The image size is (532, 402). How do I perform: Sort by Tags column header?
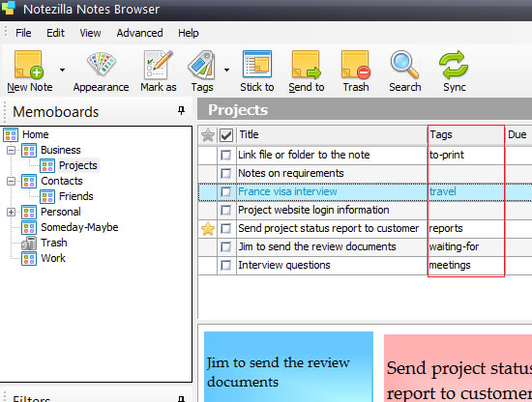(466, 135)
